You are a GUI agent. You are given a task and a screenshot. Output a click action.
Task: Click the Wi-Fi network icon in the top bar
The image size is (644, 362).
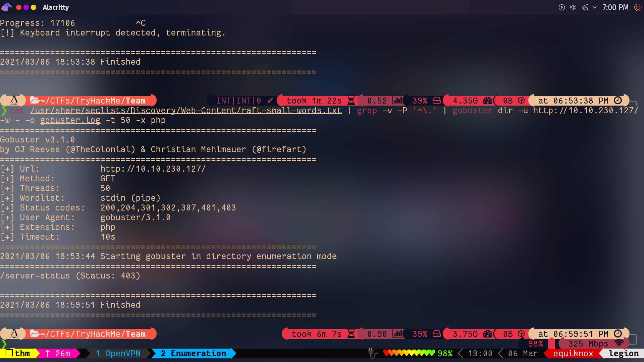tap(585, 7)
